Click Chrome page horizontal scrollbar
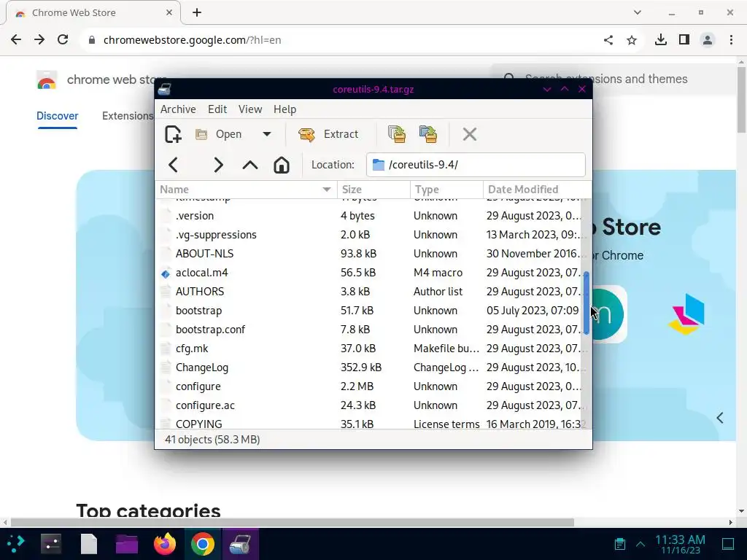 293,522
